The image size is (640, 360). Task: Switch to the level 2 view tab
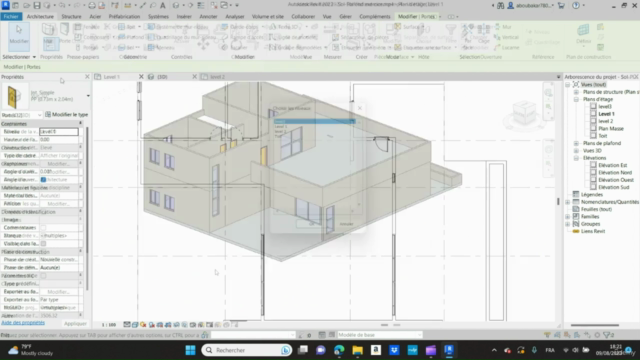(x=217, y=77)
